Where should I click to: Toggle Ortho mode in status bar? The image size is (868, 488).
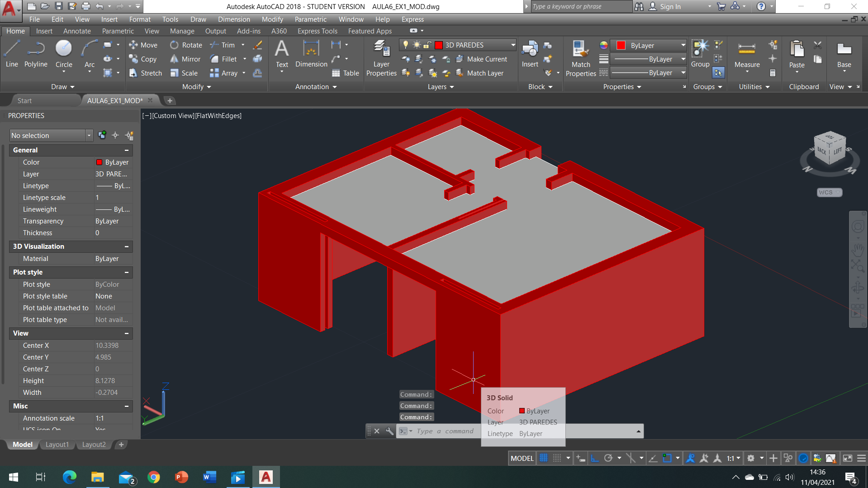[x=595, y=458]
